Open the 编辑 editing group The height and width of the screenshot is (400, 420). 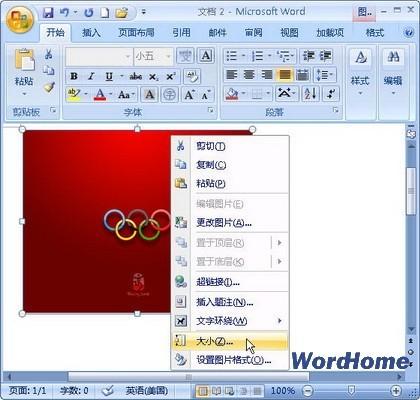point(393,72)
